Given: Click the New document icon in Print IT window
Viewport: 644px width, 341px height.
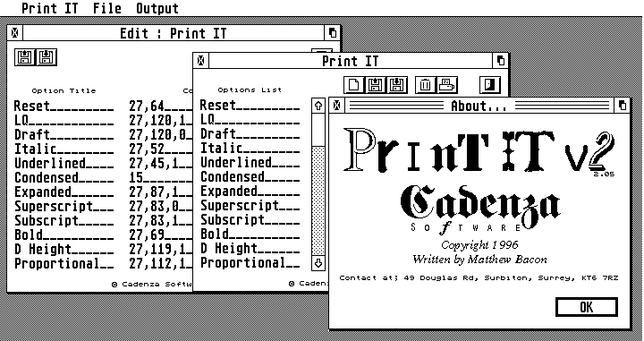Looking at the screenshot, I should 354,85.
